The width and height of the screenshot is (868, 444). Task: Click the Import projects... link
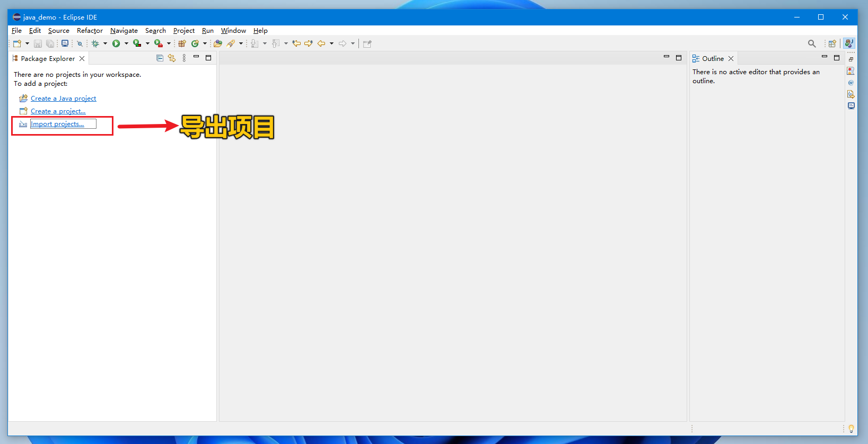pos(57,124)
